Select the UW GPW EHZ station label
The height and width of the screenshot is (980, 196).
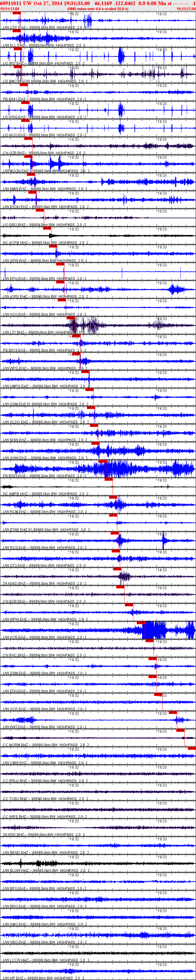pos(45,261)
